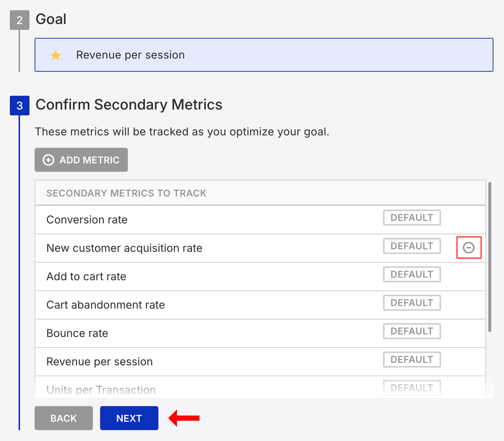Select the Confirm Secondary Metrics section heading
The image size is (504, 441).
pyautogui.click(x=129, y=105)
